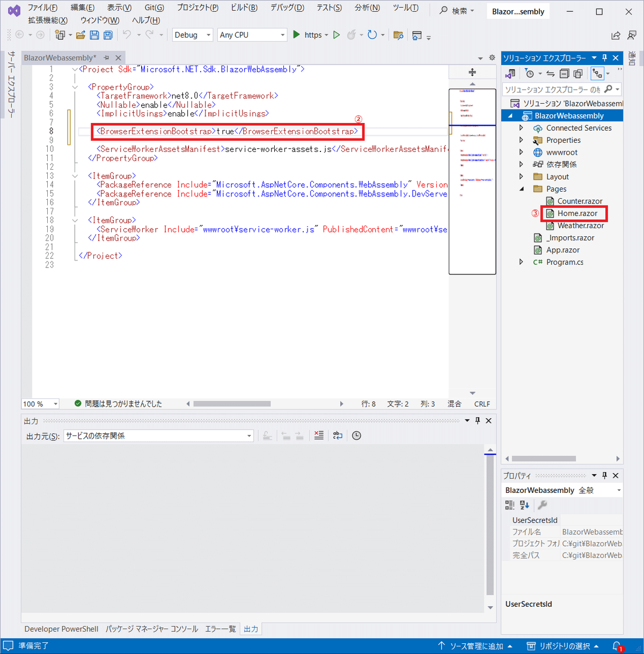Sync with active document arrows icon

click(551, 74)
